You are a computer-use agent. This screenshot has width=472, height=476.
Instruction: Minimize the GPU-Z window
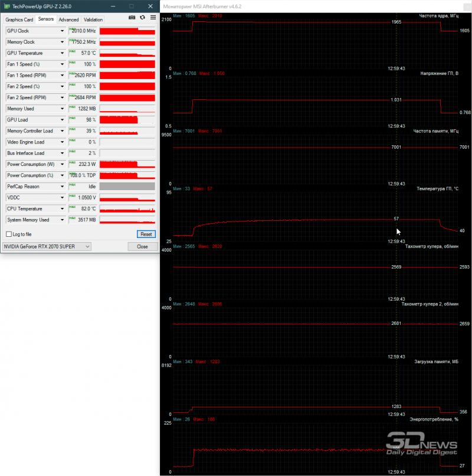tap(113, 6)
